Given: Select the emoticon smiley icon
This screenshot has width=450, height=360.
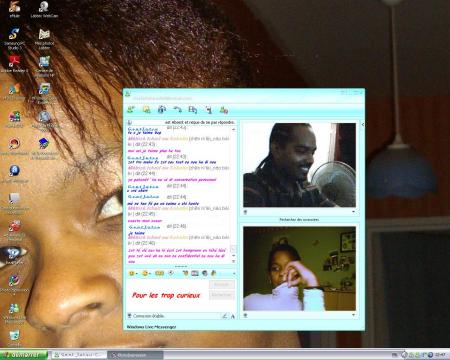Looking at the screenshot, I should point(132,273).
